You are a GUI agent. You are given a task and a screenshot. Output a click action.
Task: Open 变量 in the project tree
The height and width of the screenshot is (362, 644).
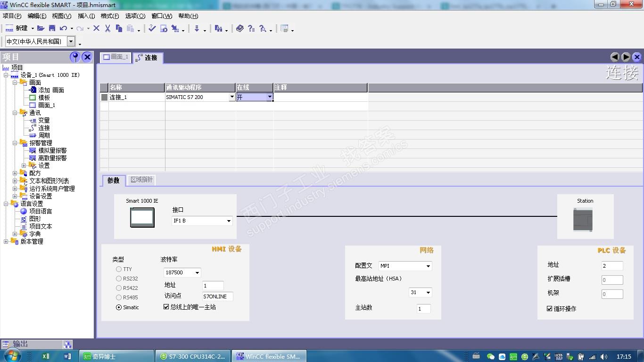point(44,120)
